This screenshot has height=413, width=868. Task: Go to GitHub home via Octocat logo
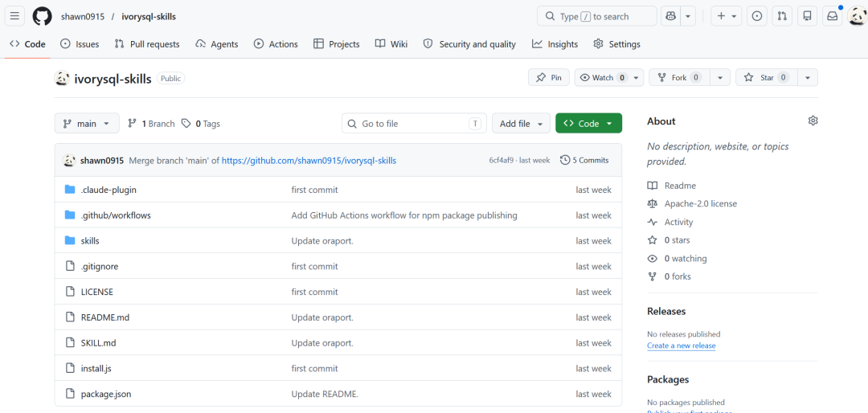click(x=42, y=16)
